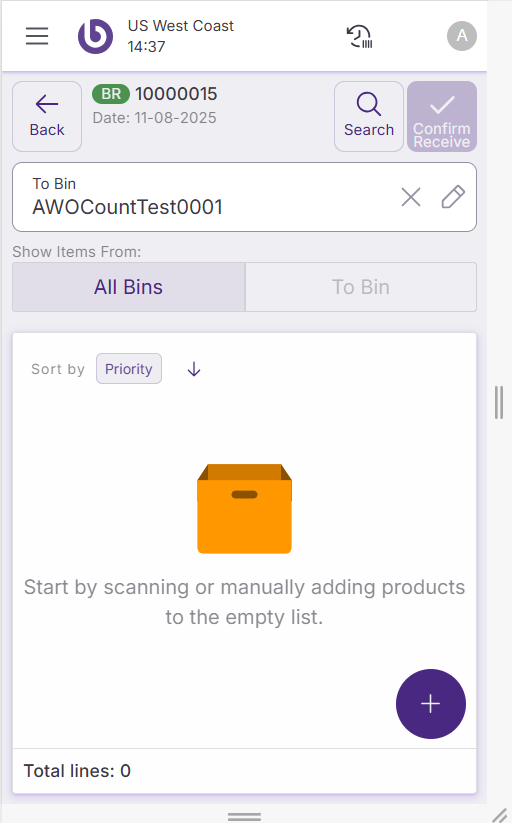The height and width of the screenshot is (823, 512).
Task: Click the corner resize grip
Action: tap(500, 815)
